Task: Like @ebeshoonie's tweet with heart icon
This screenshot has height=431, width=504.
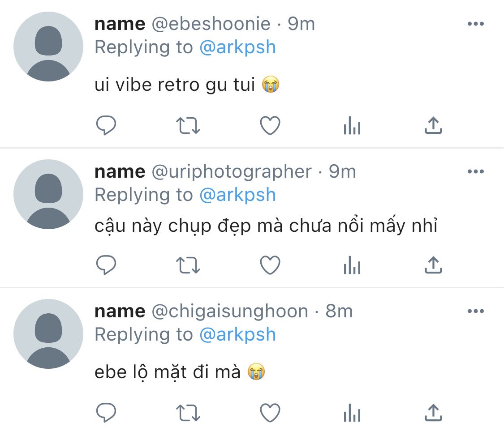Action: click(270, 125)
